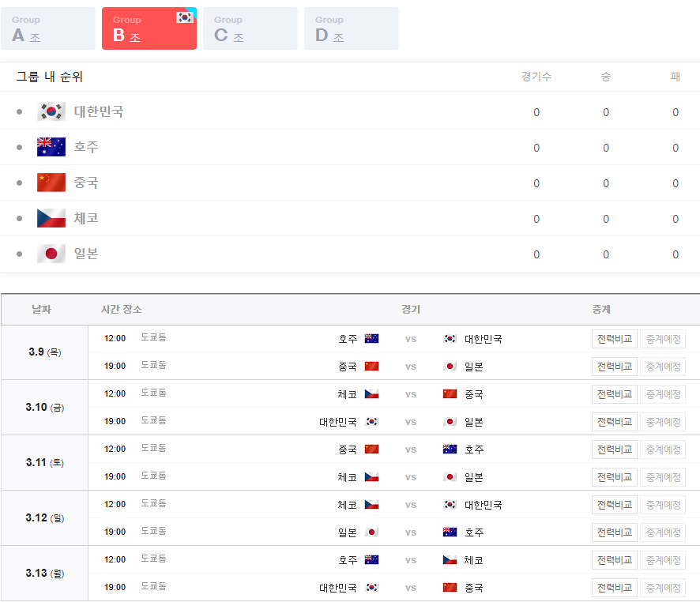Open 전력비교 for 대한민국 vs 일본 match
Viewport: 700px width, 602px height.
point(615,422)
